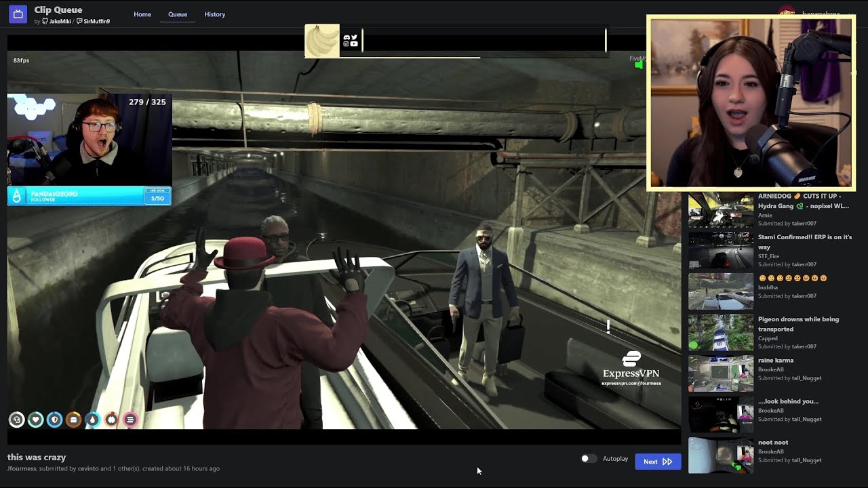Open Pigeon drowns clip thumbnail

[721, 333]
